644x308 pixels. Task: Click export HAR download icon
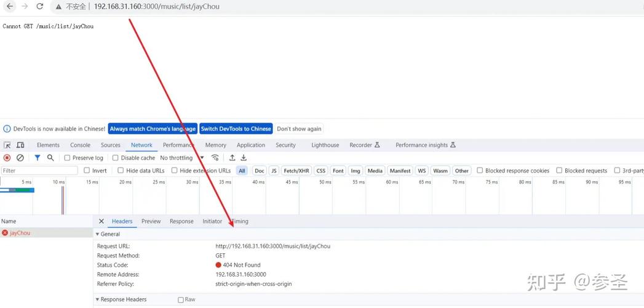click(244, 158)
